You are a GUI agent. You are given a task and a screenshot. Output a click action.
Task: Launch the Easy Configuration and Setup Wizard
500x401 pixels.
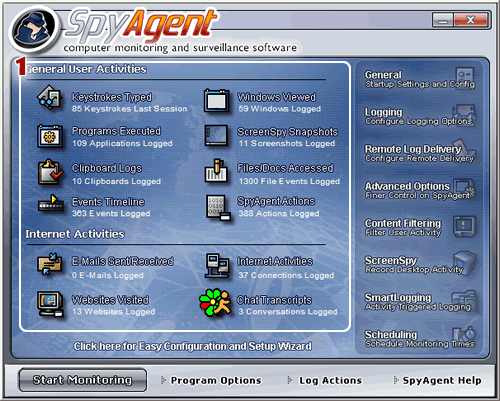coord(193,347)
